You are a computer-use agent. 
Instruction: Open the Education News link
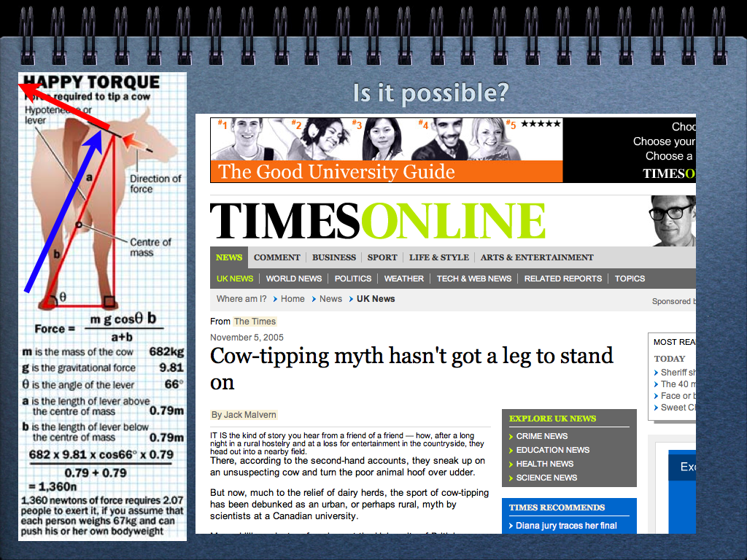click(552, 451)
